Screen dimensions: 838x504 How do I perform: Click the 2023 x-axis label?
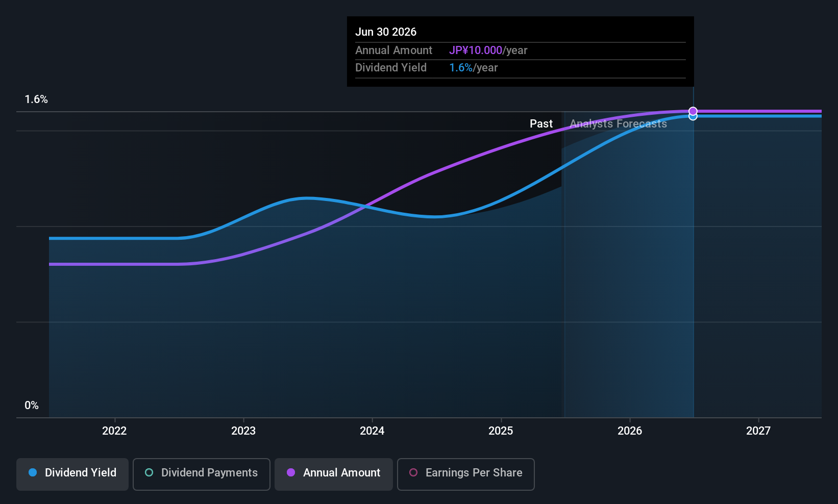pos(243,431)
